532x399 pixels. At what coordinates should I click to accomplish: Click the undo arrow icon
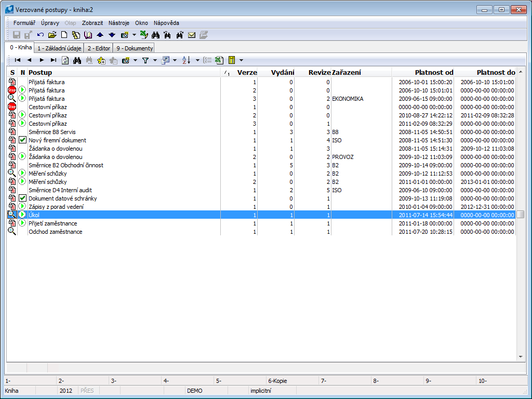click(x=41, y=35)
